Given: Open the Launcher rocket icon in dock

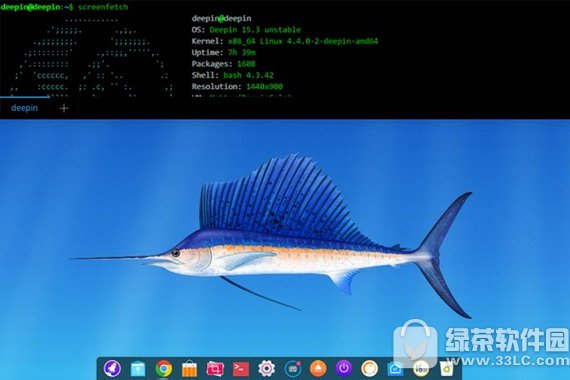Looking at the screenshot, I should coord(112,368).
